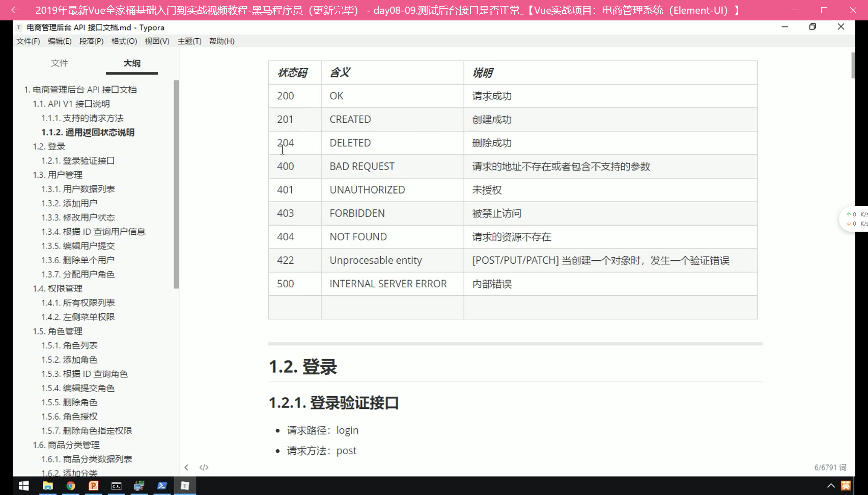Click the word count 6/6791 词

(830, 468)
